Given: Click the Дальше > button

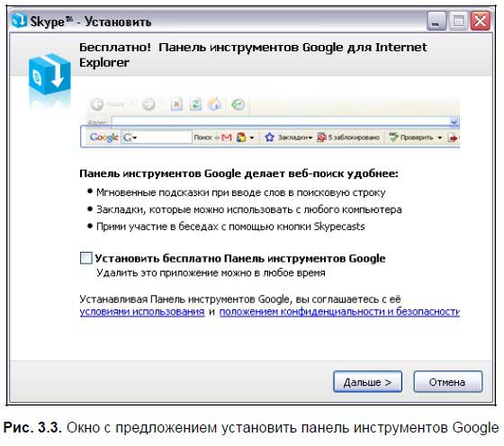Looking at the screenshot, I should (x=367, y=382).
